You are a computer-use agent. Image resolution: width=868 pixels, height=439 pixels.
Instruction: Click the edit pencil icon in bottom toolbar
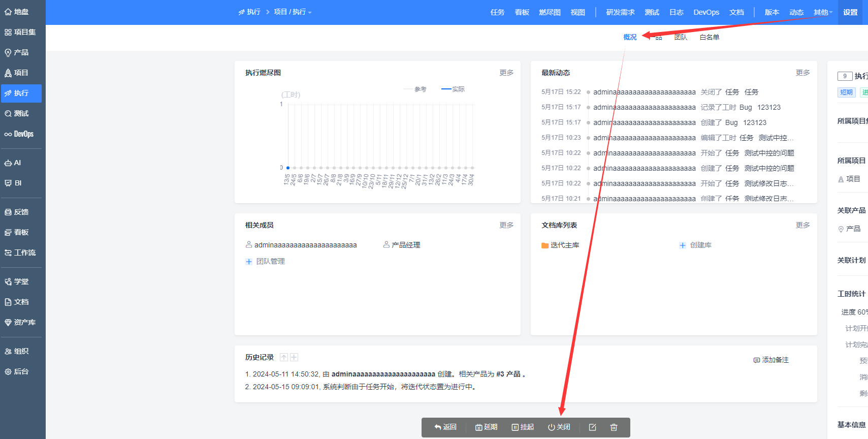[592, 427]
